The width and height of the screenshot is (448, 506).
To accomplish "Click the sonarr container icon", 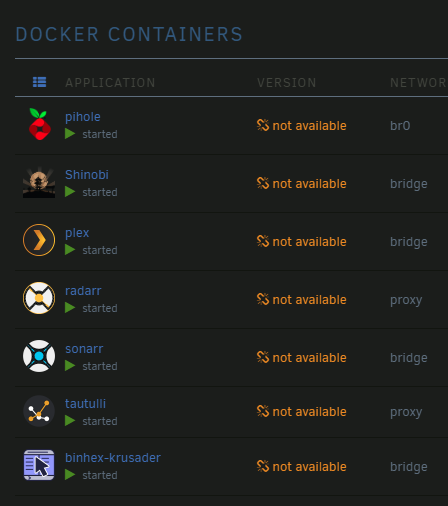I will pyautogui.click(x=39, y=356).
